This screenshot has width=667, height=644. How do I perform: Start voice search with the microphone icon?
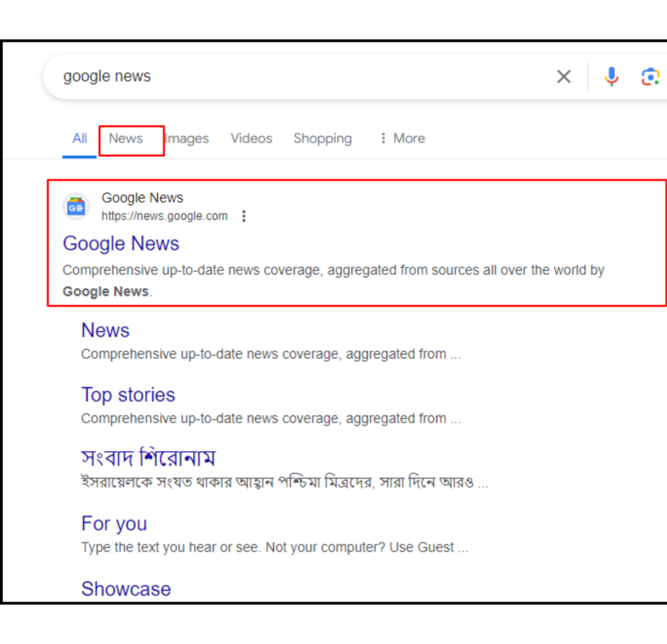[611, 77]
